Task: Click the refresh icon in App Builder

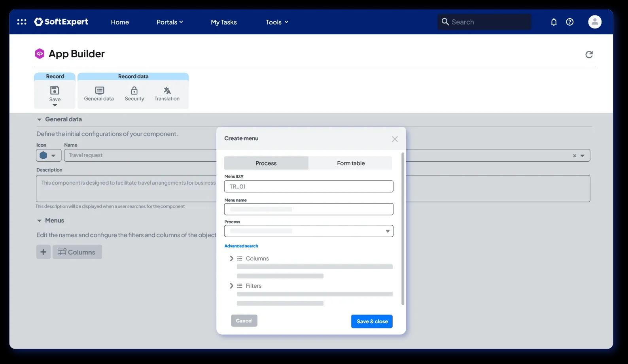Action: coord(589,55)
